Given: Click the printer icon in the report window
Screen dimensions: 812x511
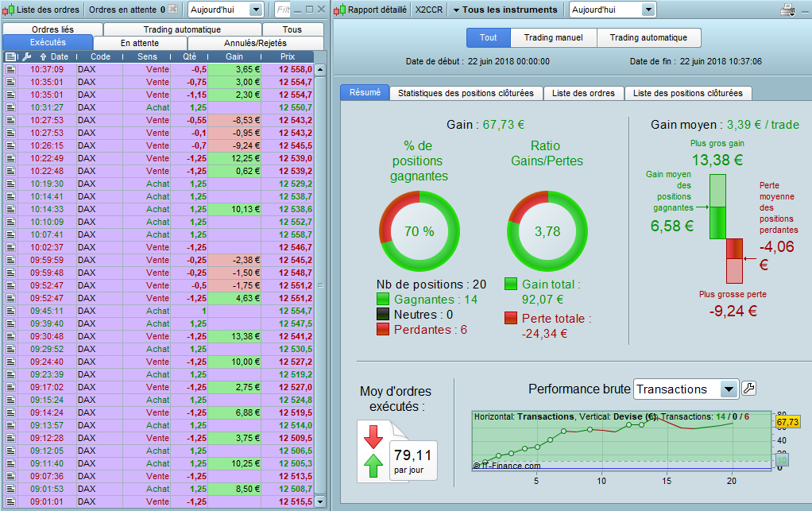Looking at the screenshot, I should click(x=787, y=10).
